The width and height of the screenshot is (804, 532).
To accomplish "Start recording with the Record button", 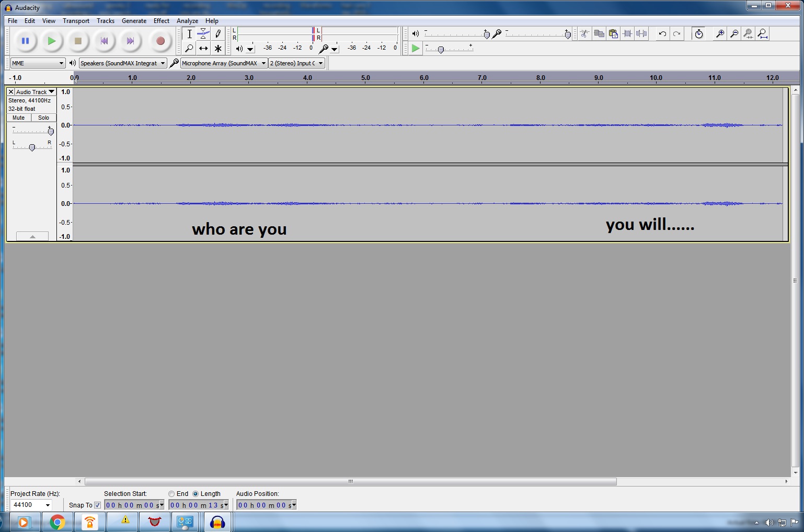I will pyautogui.click(x=160, y=41).
